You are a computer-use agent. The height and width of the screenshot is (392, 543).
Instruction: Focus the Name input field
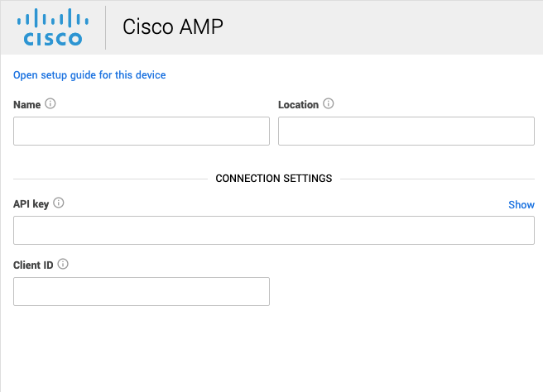coord(142,131)
